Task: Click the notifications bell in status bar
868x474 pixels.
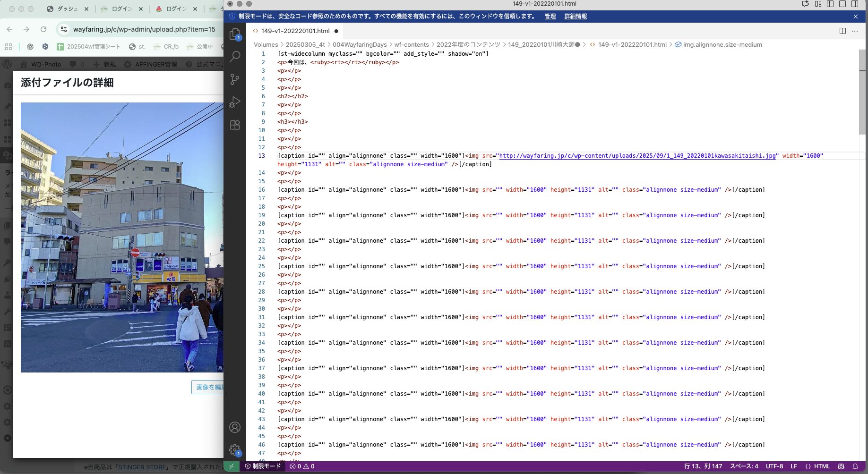Action: coord(855,466)
